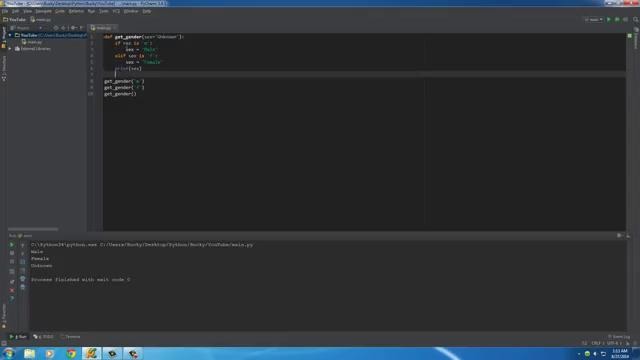The image size is (640, 360).
Task: Open the Navigate menu
Action: (43, 11)
